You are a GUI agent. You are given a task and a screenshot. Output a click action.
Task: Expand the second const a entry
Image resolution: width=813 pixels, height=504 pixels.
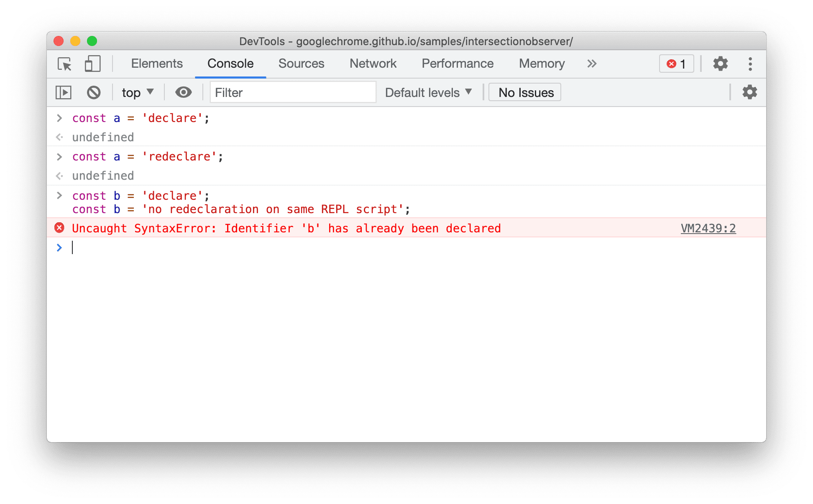point(59,157)
